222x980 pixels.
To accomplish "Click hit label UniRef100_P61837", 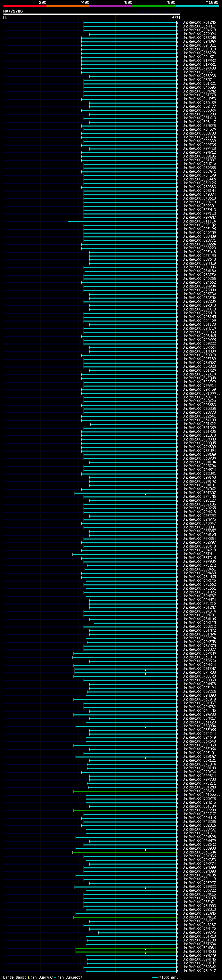I will pos(199,160).
